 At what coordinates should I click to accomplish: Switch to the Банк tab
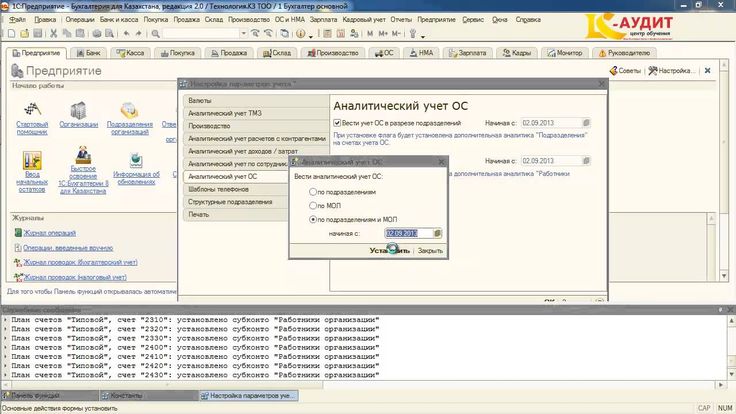[88, 53]
